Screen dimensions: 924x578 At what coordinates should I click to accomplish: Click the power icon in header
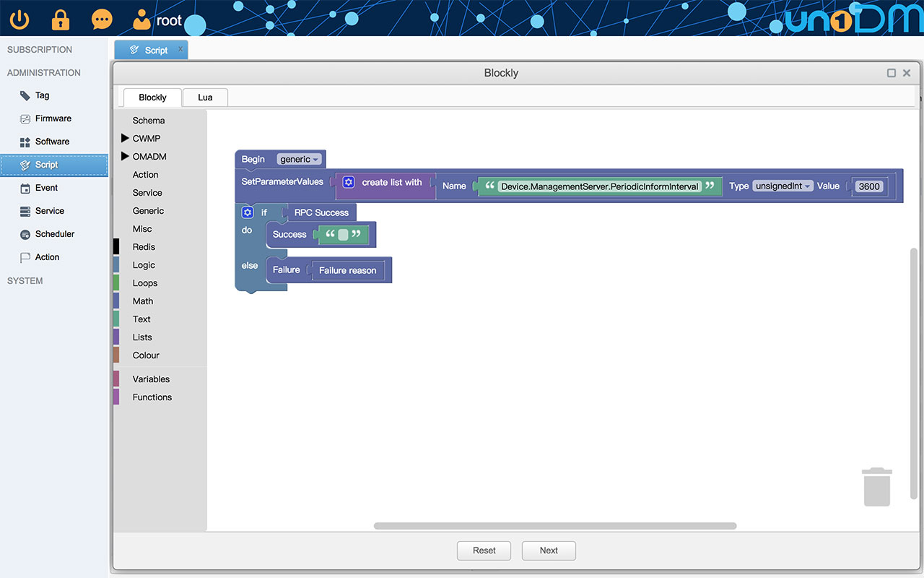click(19, 20)
